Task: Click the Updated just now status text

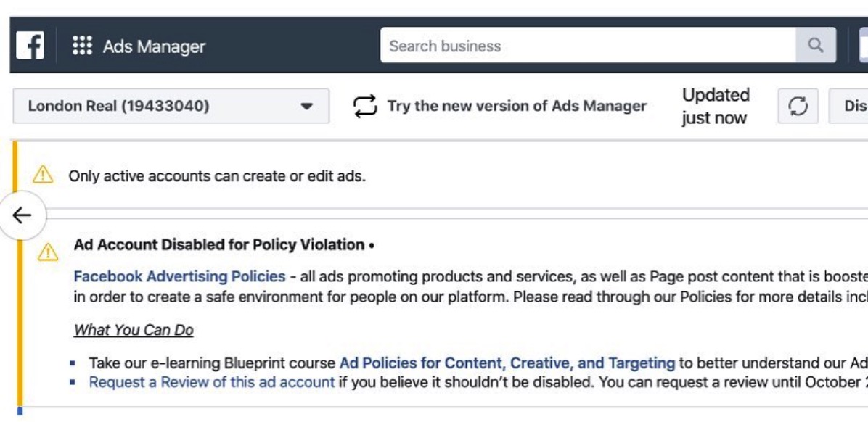Action: (715, 106)
